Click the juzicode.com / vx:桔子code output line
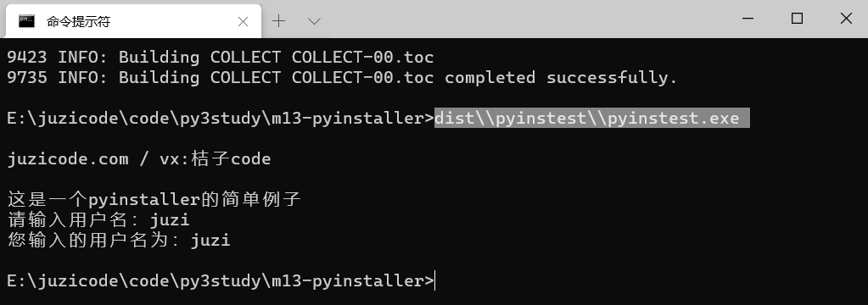 click(x=139, y=158)
